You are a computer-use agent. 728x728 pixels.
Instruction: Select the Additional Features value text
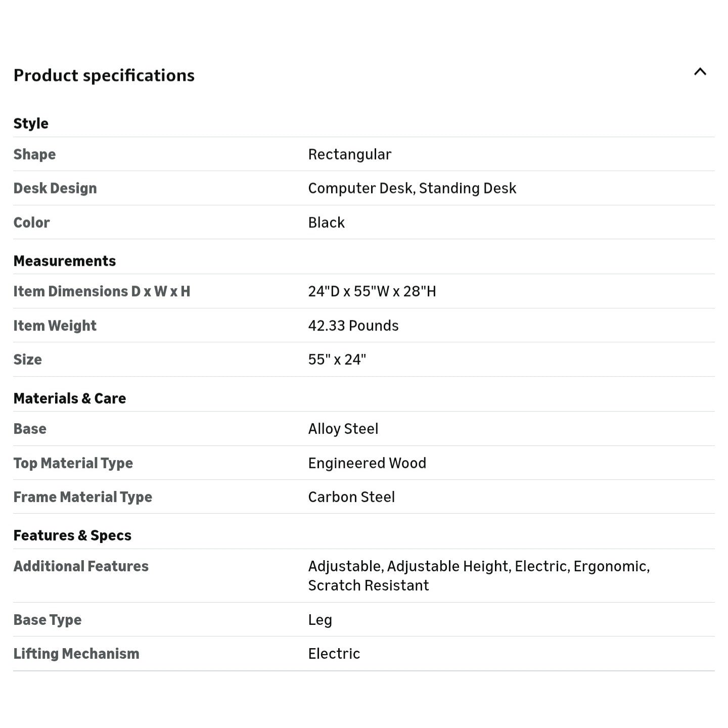[479, 576]
